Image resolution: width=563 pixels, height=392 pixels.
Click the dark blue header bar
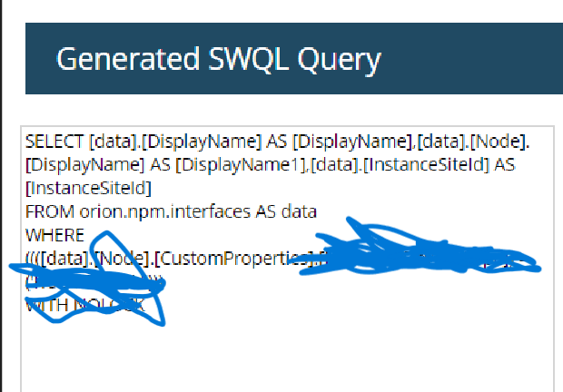pos(294,58)
